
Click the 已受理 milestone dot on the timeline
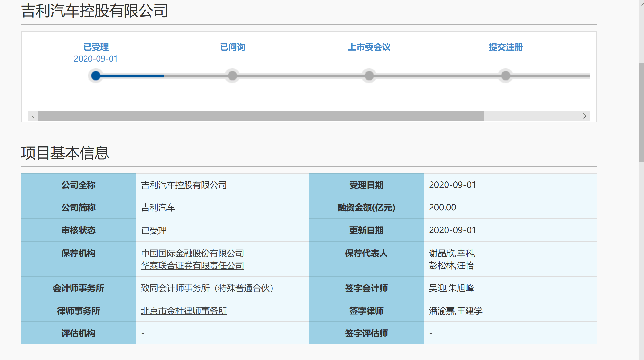coord(96,76)
